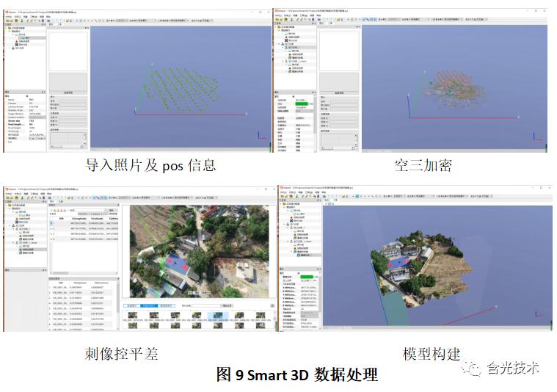Select the folder icon at the project tree root in the import window
557x392 pixels.
pyautogui.click(x=10, y=27)
